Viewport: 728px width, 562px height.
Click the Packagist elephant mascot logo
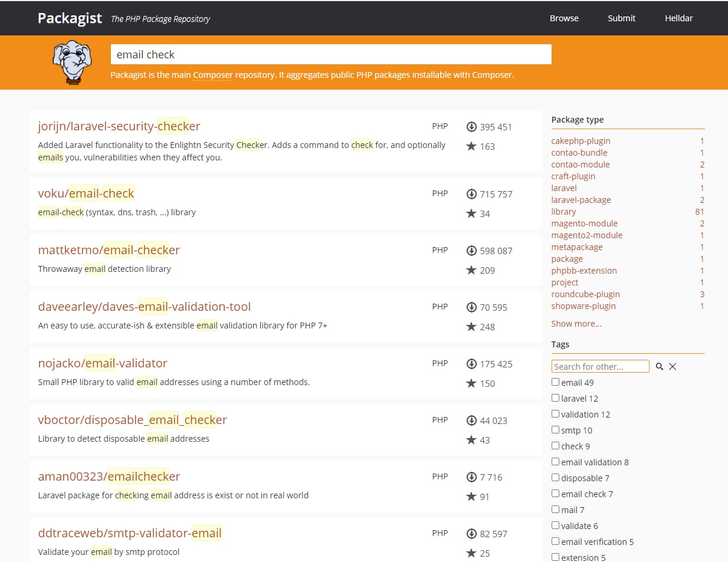click(x=73, y=63)
